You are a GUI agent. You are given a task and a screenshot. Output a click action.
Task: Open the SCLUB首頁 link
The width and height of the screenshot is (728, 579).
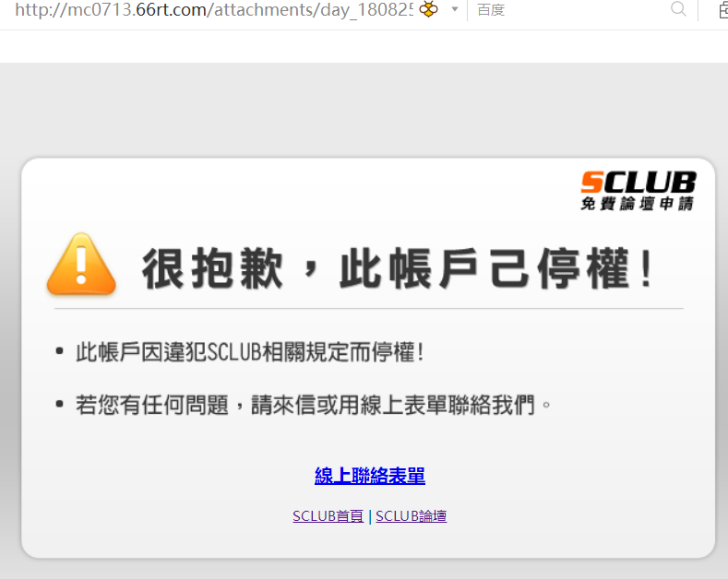click(328, 516)
